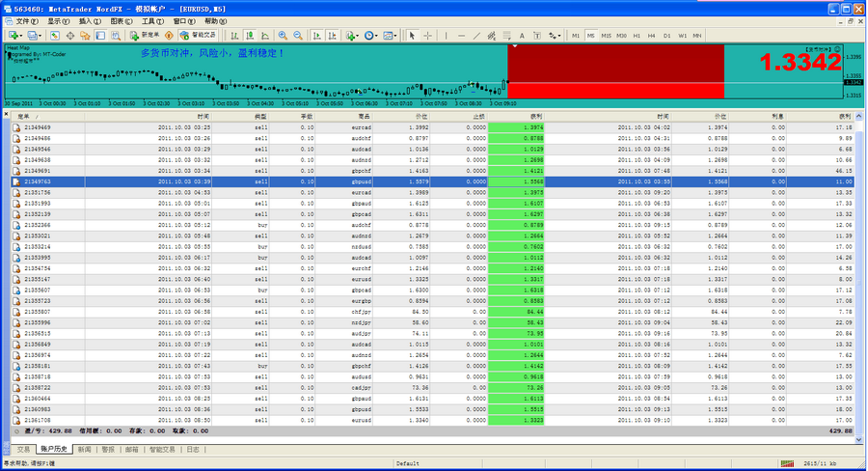Click the 智能交易 auto trading button
868x471 pixels.
point(197,36)
